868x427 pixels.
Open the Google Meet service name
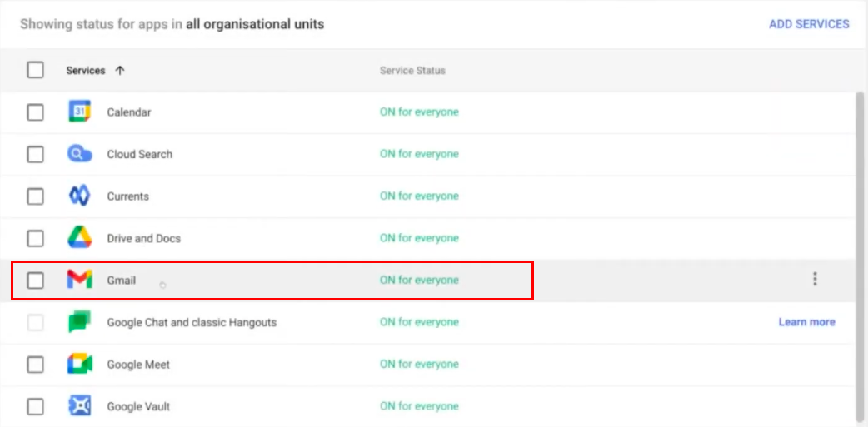point(138,365)
